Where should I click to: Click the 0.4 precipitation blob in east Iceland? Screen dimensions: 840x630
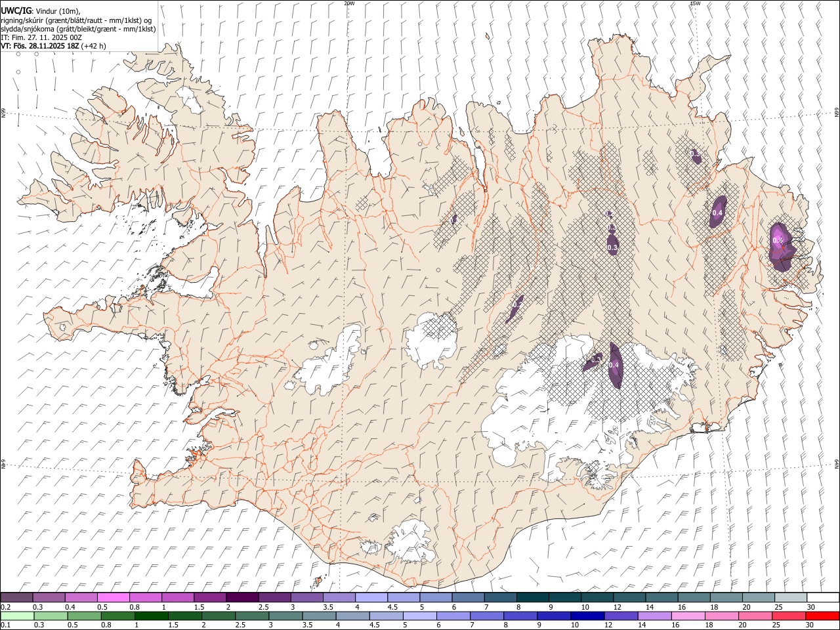tap(717, 211)
